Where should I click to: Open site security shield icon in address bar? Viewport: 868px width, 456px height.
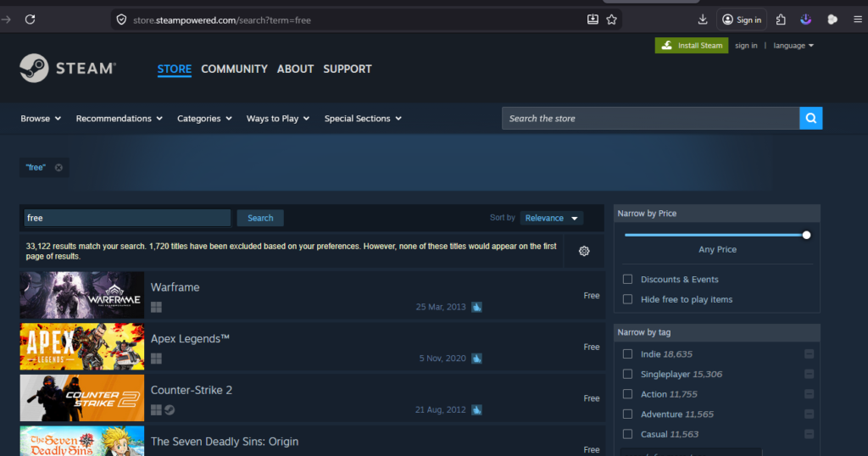click(121, 20)
